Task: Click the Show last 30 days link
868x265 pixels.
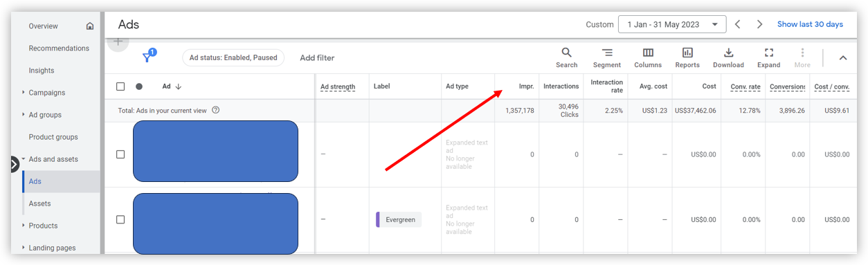Action: pos(810,24)
